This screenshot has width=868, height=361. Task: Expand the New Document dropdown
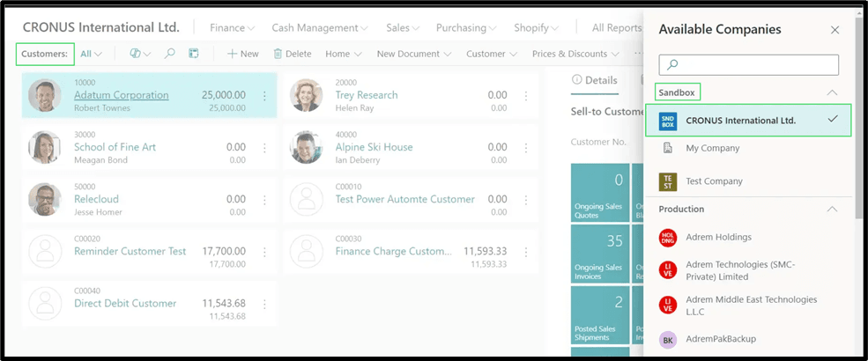pos(413,54)
